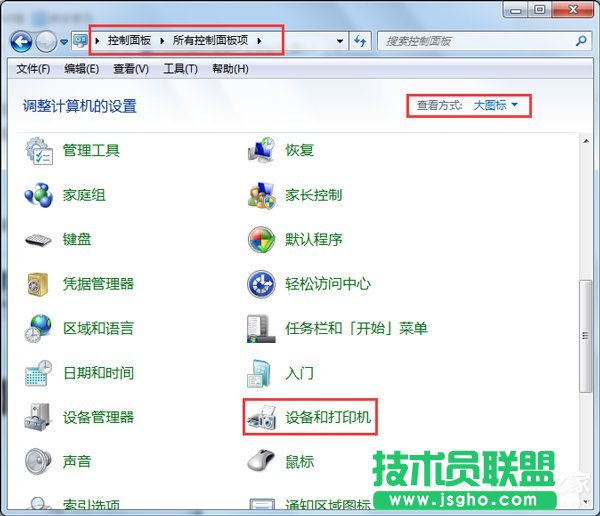600x516 pixels.
Task: Open the 默认程序 link
Action: 314,240
